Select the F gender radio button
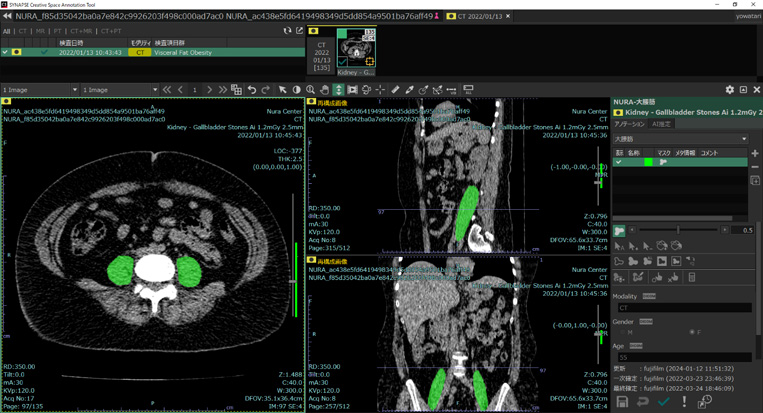Screen dimensions: 763x413 [692, 332]
